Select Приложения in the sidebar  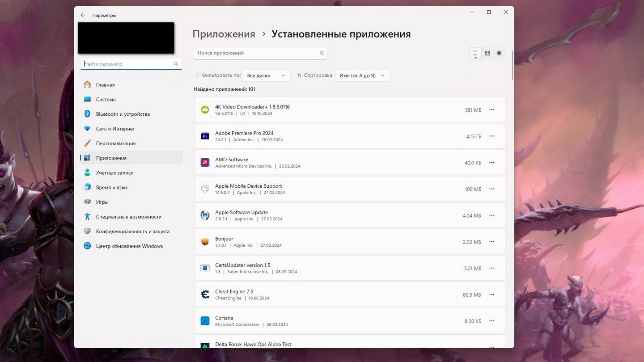pos(131,158)
